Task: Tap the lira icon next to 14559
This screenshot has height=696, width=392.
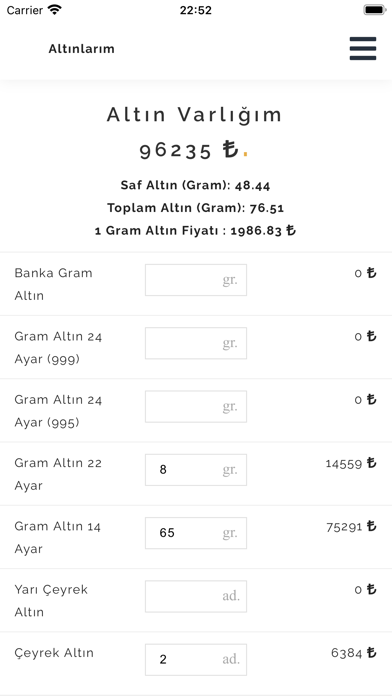Action: pos(372,463)
